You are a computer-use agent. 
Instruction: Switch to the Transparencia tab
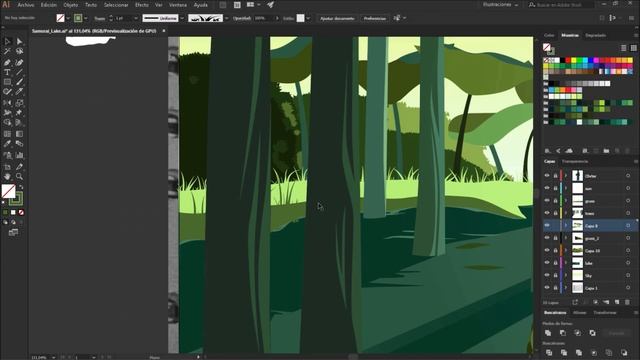click(575, 162)
